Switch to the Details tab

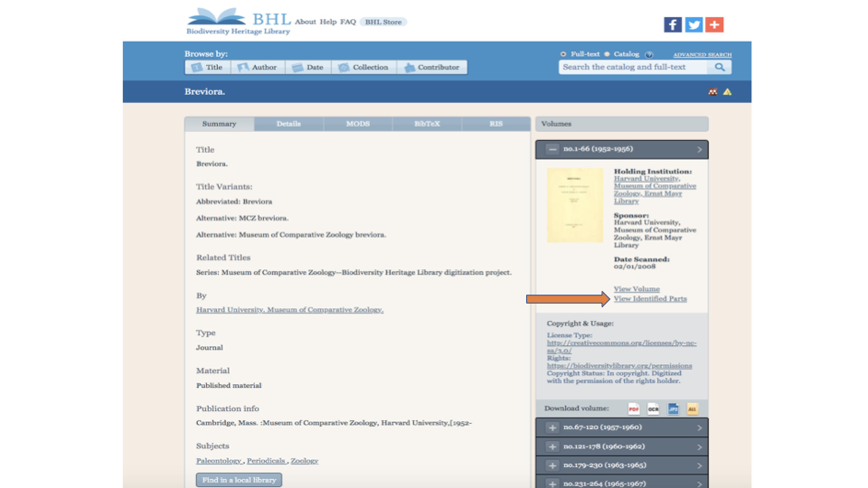pos(288,124)
